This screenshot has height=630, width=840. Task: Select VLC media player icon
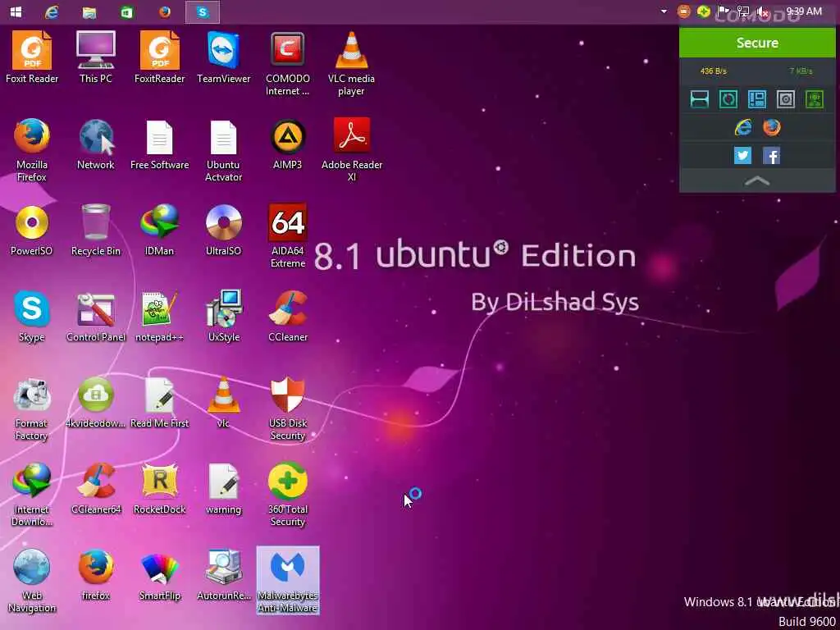351,63
